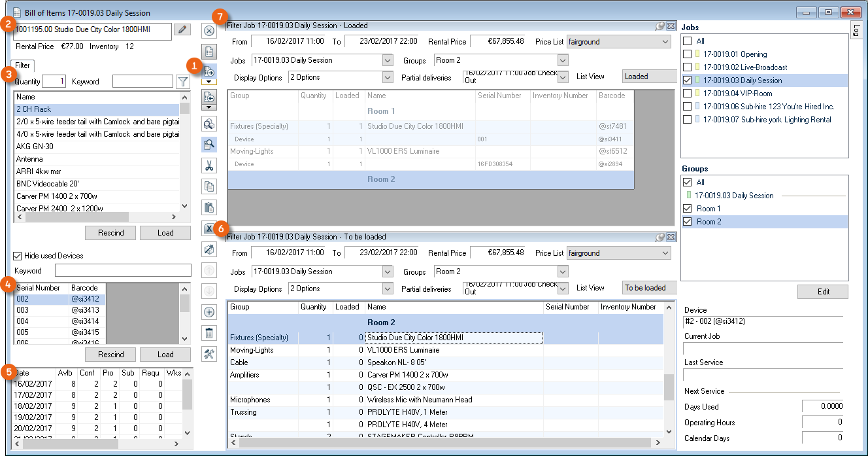The image size is (868, 456).
Task: Open the vertical Log tab
Action: (x=856, y=30)
